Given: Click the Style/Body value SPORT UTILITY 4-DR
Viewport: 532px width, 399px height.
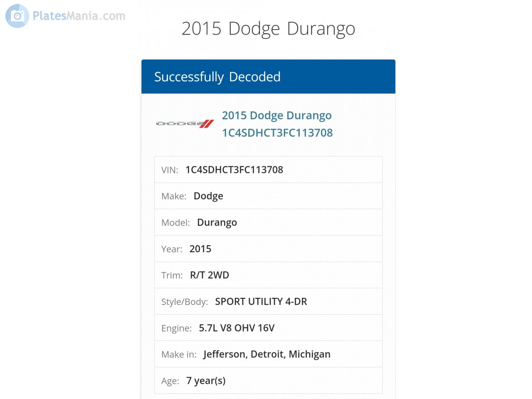Looking at the screenshot, I should point(261,301).
